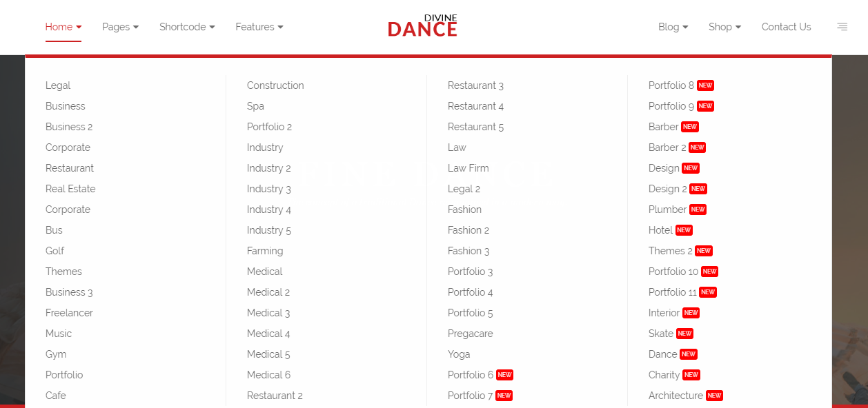The image size is (868, 408).
Task: Open the Architecture demo link
Action: (675, 396)
